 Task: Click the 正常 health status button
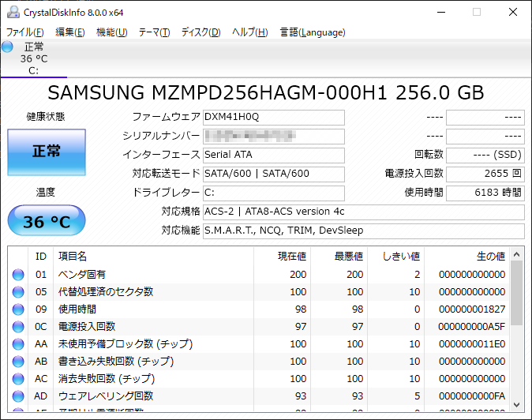tap(47, 152)
